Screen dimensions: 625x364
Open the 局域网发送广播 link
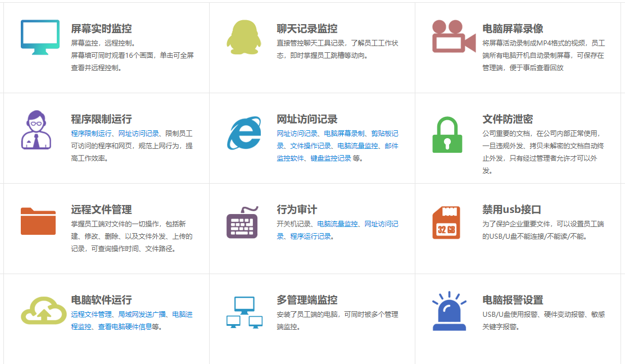[x=142, y=315]
